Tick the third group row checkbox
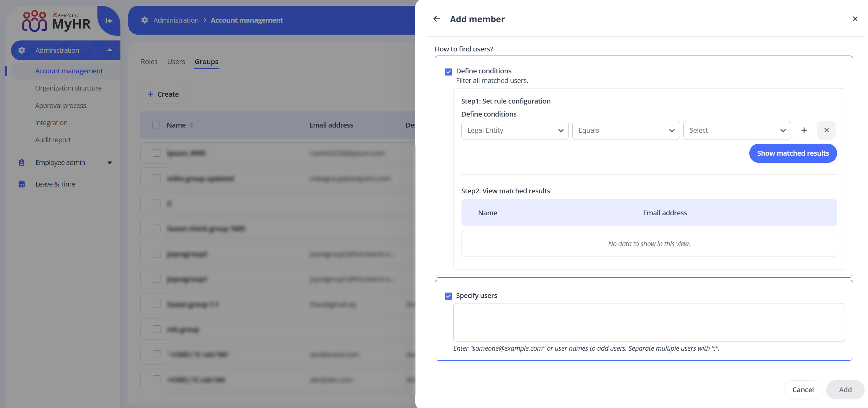This screenshot has height=408, width=868. coord(157,203)
